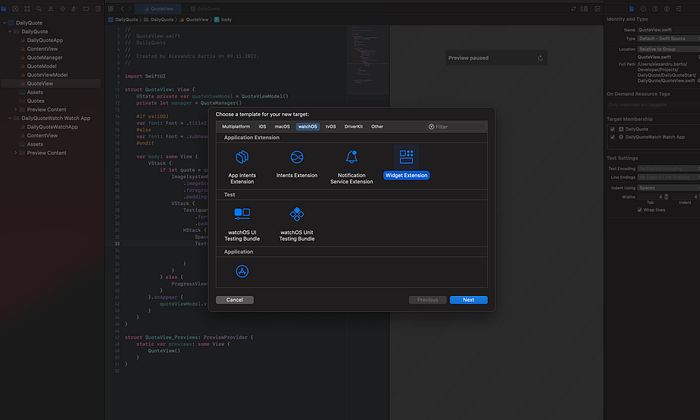This screenshot has width=700, height=420.
Task: Refresh the paused preview
Action: click(540, 58)
